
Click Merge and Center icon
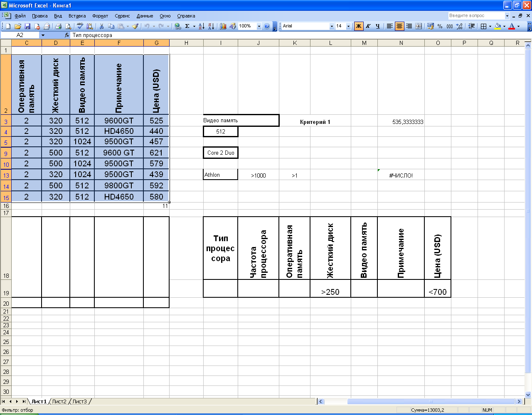(419, 26)
